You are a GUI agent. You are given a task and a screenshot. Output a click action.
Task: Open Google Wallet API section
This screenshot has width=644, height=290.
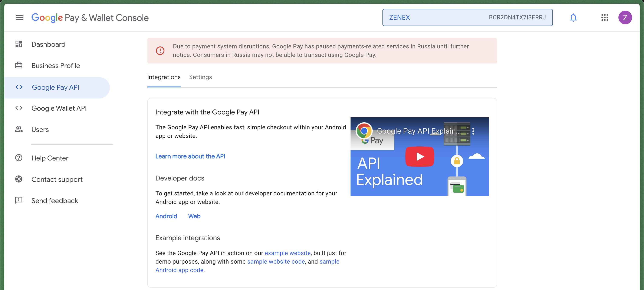tap(59, 108)
